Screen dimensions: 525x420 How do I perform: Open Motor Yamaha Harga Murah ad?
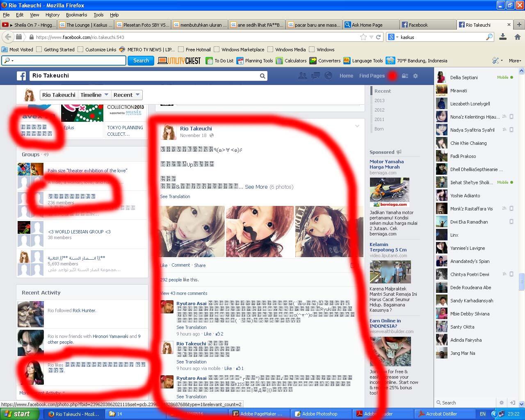pos(386,164)
